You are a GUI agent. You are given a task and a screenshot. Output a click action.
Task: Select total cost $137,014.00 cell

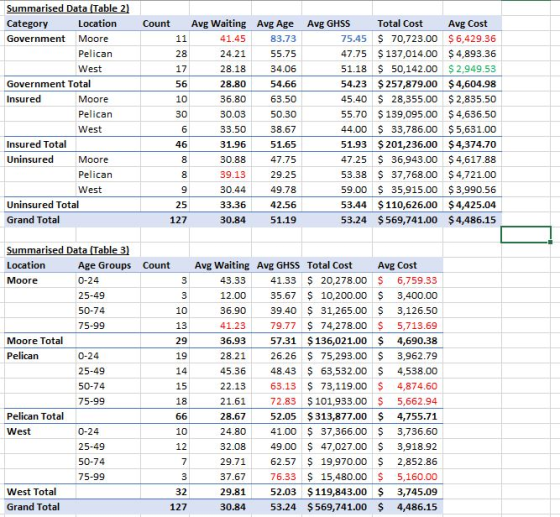point(408,54)
